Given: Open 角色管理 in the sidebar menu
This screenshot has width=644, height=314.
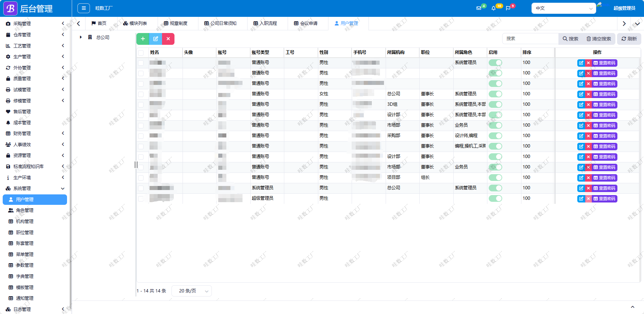Looking at the screenshot, I should pos(25,210).
